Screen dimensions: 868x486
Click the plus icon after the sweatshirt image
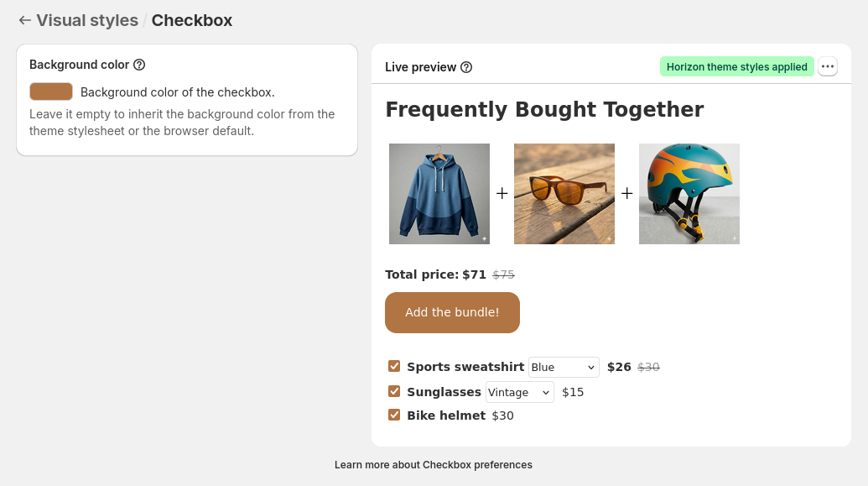point(502,194)
